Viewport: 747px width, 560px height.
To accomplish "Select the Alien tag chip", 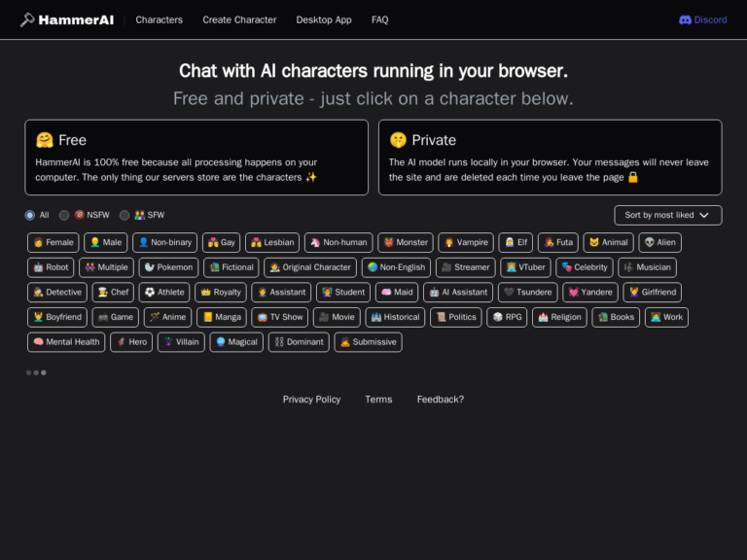I will [660, 242].
